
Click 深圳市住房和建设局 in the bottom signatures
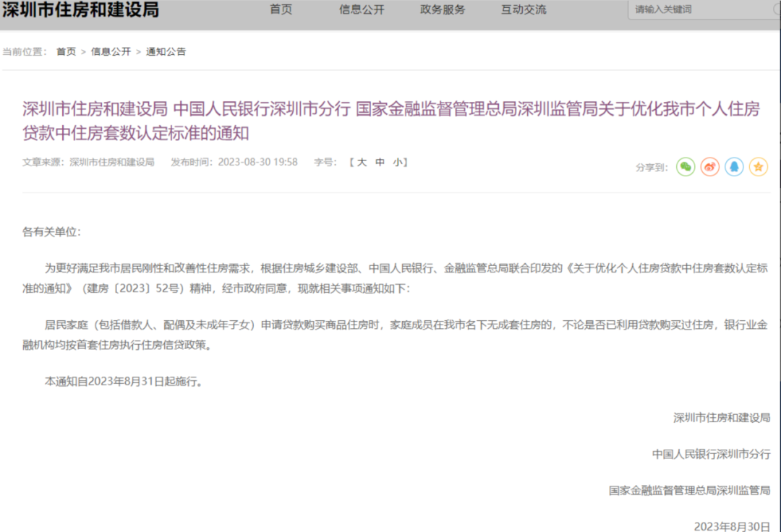722,418
